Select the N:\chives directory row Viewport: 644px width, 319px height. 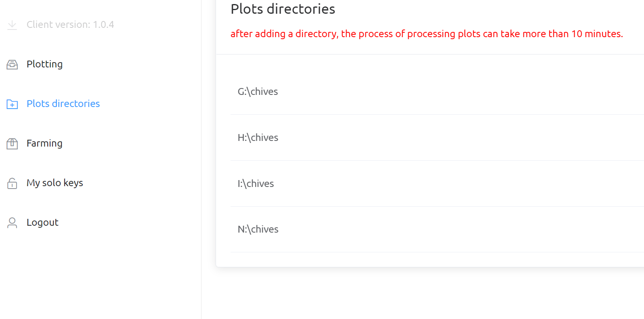437,229
